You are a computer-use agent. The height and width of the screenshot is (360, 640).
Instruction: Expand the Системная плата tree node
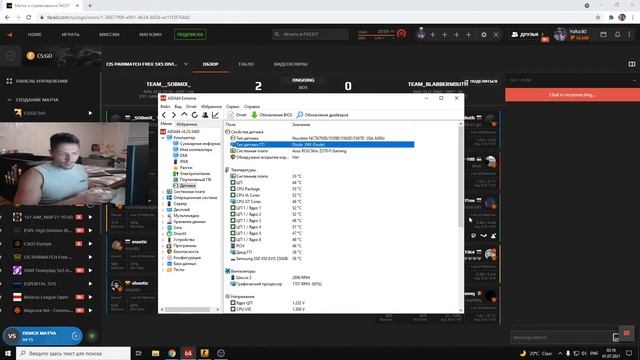[x=163, y=192]
